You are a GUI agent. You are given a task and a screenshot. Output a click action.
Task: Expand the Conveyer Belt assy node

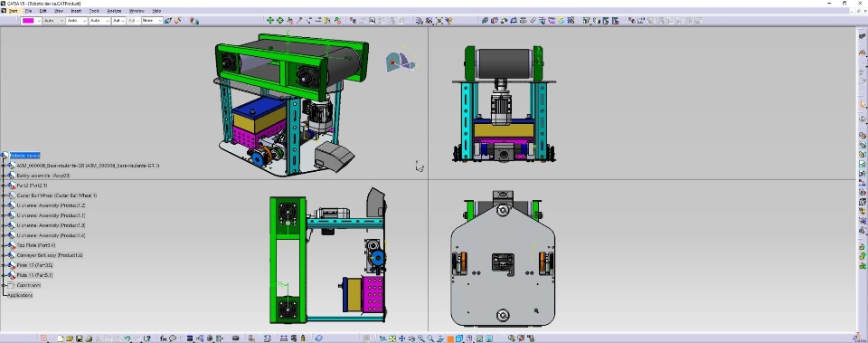click(x=5, y=255)
